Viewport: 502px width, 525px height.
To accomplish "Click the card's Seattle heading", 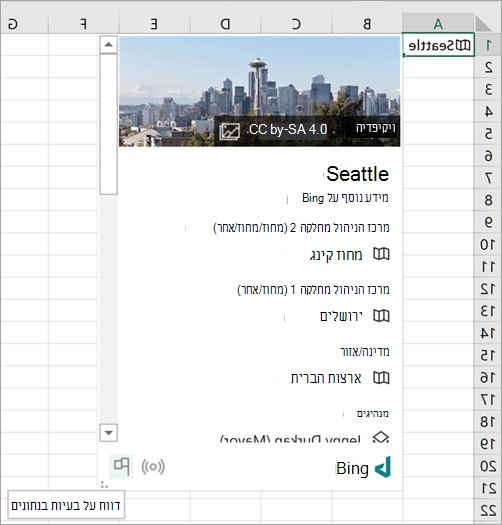I will pos(357,174).
